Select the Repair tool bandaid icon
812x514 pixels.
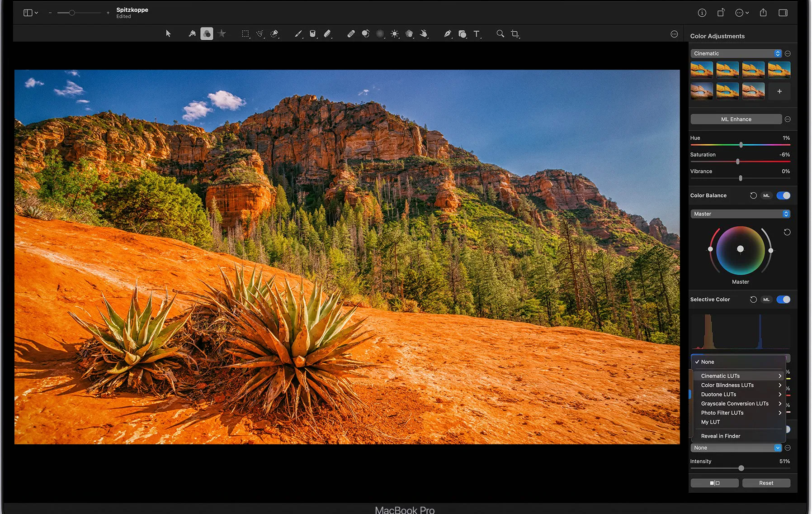351,33
